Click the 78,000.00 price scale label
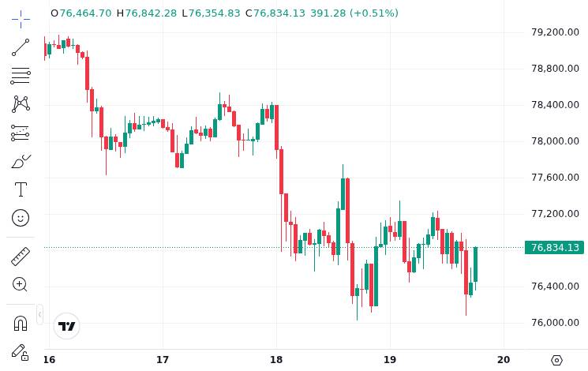The width and height of the screenshot is (588, 371). click(x=555, y=141)
